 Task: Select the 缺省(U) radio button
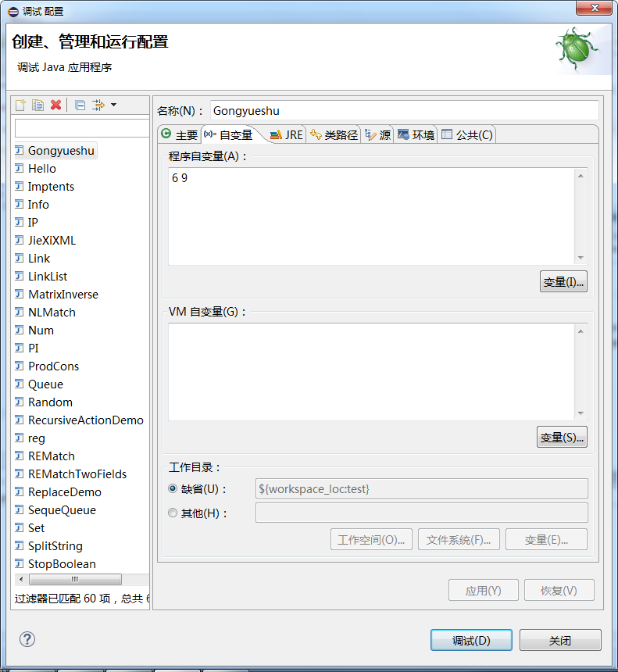tap(173, 488)
